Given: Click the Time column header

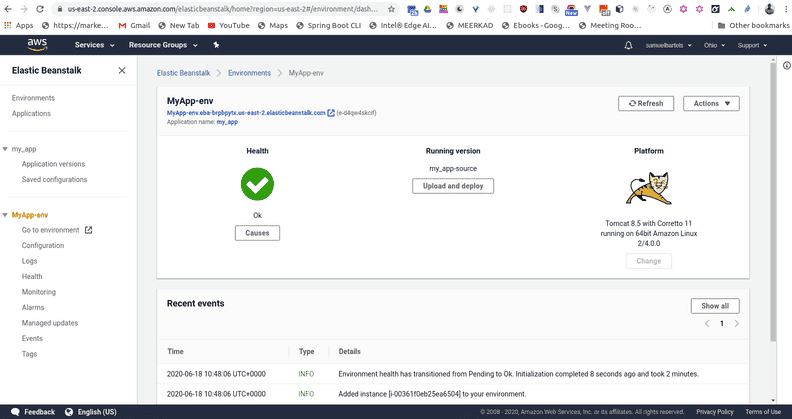Looking at the screenshot, I should coord(175,351).
